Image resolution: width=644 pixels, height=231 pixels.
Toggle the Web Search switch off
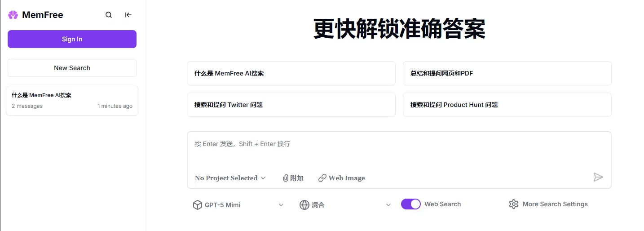(x=411, y=204)
